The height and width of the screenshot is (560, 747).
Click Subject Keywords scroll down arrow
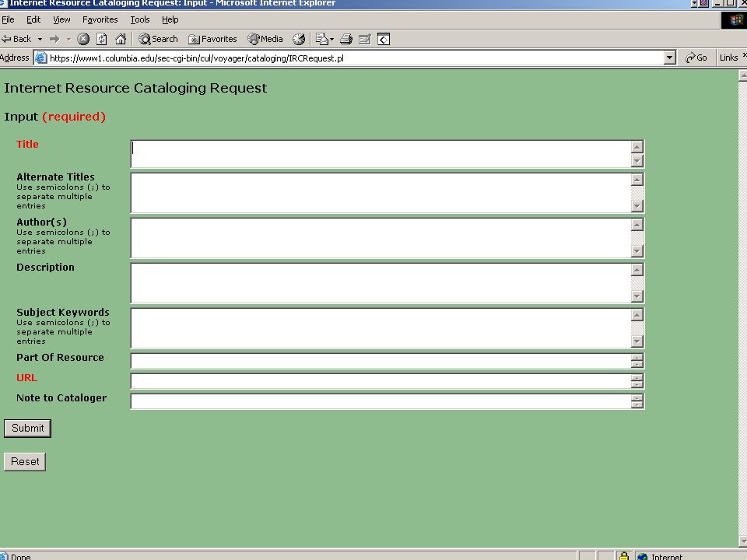click(637, 341)
